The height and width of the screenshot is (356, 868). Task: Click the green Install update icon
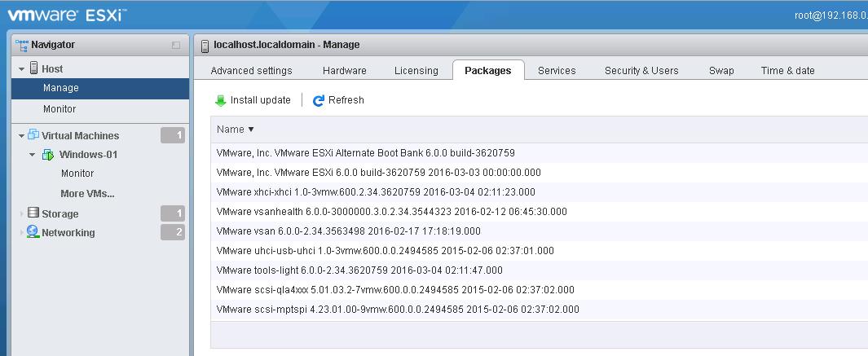coord(220,100)
